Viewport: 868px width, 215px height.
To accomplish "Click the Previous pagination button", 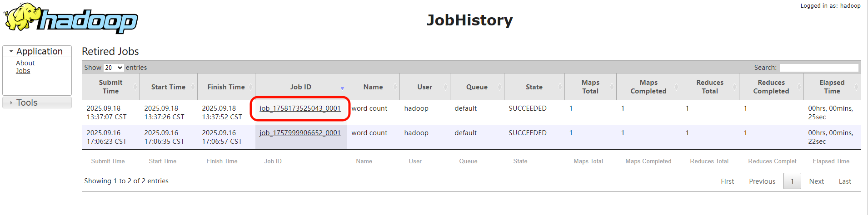I will click(762, 181).
